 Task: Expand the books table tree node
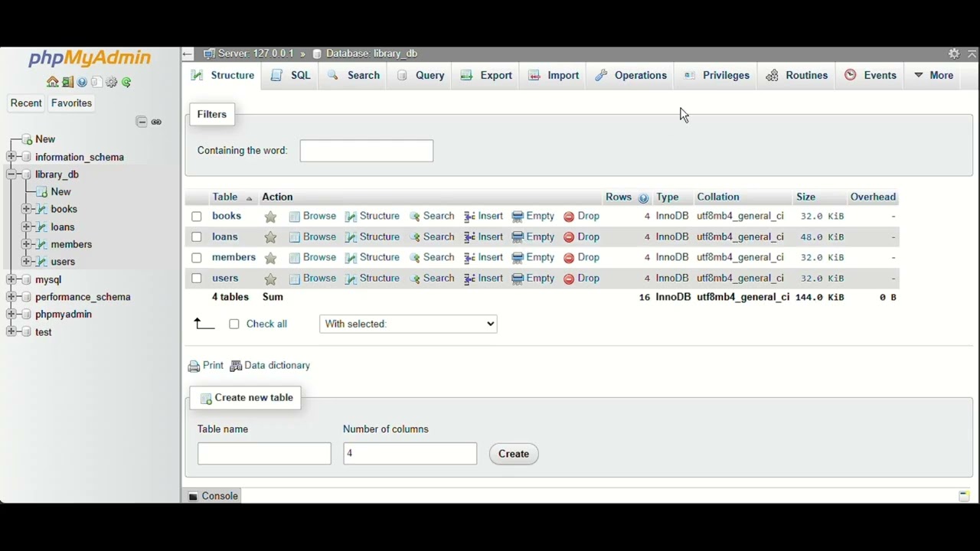click(26, 209)
